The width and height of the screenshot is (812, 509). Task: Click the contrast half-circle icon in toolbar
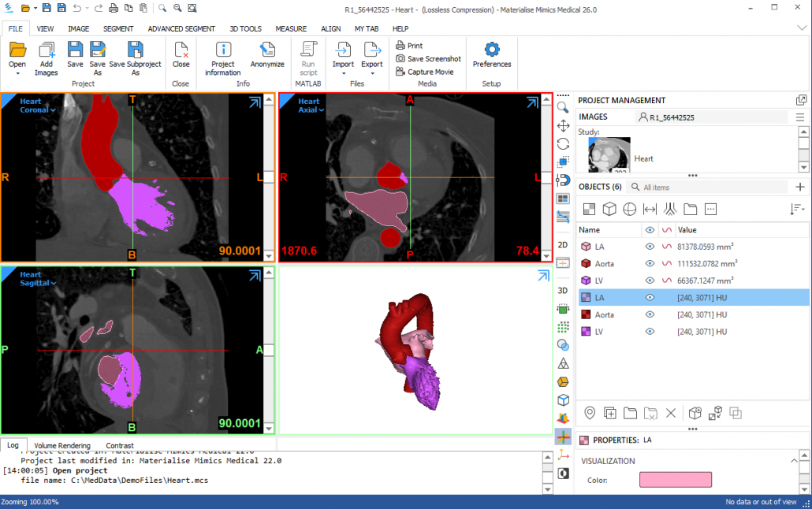pyautogui.click(x=563, y=474)
